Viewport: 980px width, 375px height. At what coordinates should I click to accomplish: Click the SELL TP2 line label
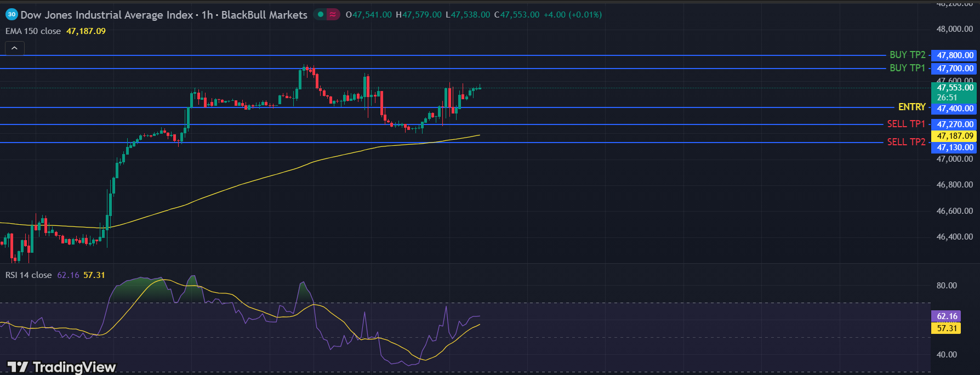[x=906, y=142]
